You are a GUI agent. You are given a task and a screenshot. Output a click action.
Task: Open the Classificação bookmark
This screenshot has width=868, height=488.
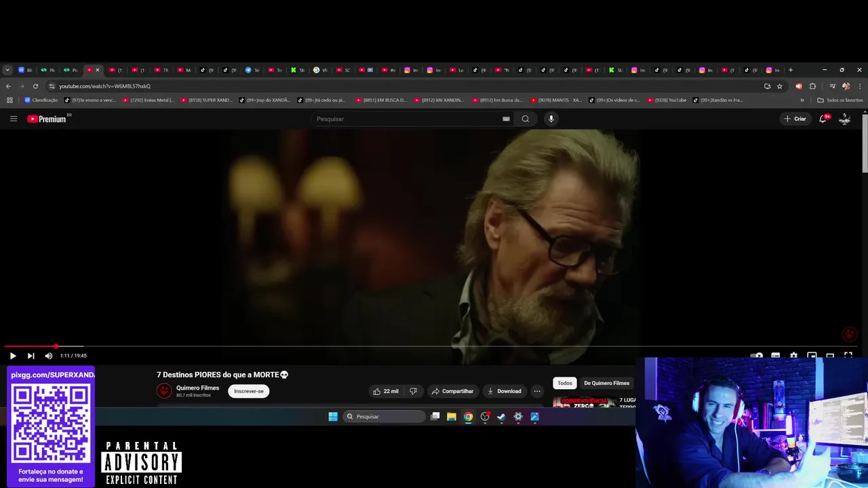[41, 100]
